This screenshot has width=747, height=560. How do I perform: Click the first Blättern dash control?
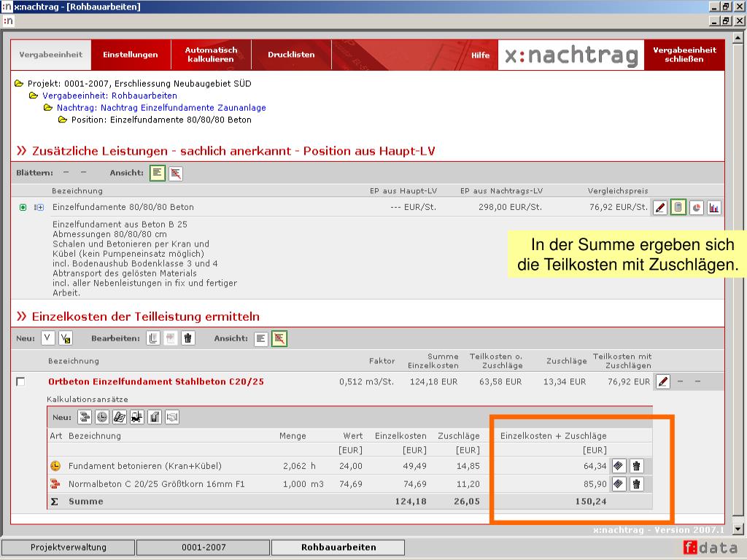pyautogui.click(x=66, y=173)
